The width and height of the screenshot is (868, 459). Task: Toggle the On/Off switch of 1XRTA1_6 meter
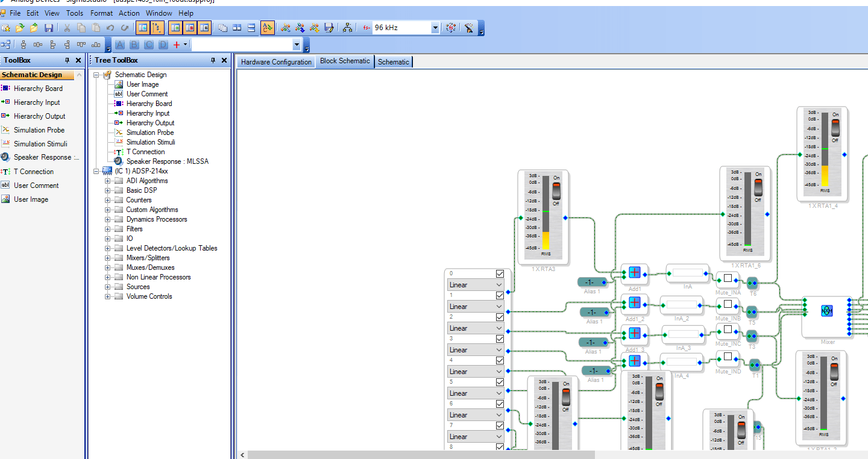click(x=758, y=187)
